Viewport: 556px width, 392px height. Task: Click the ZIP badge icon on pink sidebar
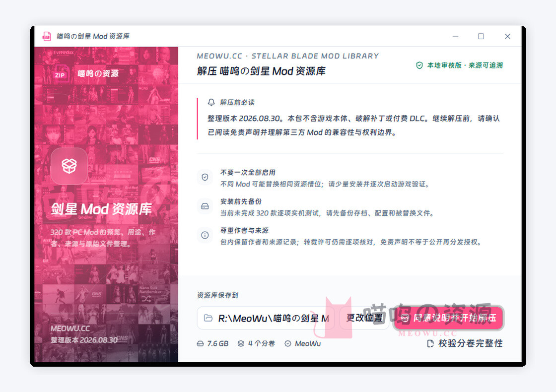click(x=60, y=73)
